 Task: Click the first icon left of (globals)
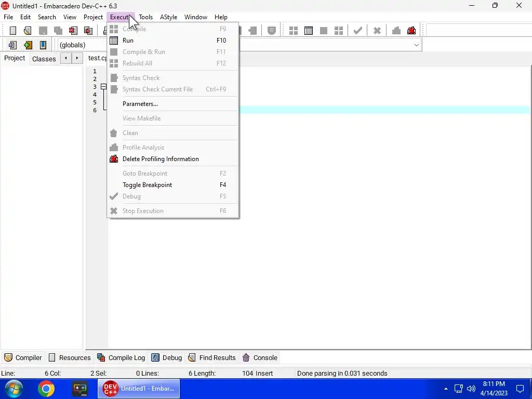click(12, 45)
